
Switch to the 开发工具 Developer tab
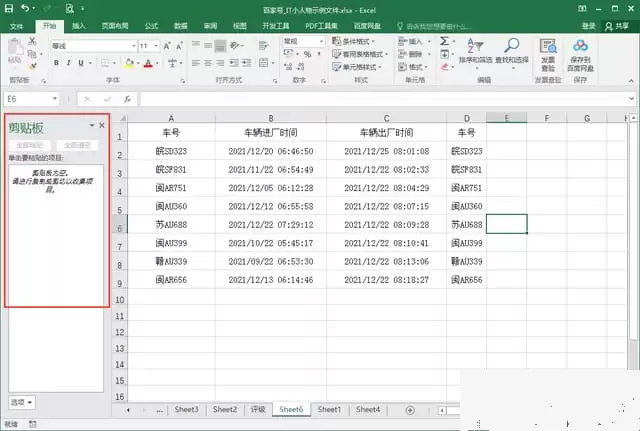point(276,26)
